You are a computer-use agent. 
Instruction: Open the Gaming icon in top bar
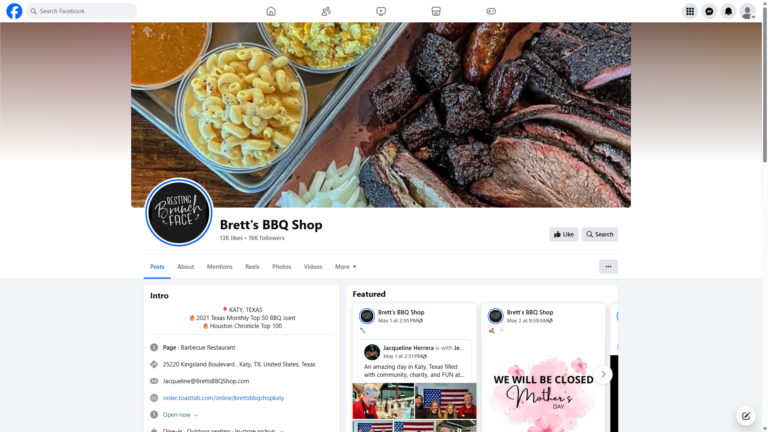pyautogui.click(x=491, y=11)
